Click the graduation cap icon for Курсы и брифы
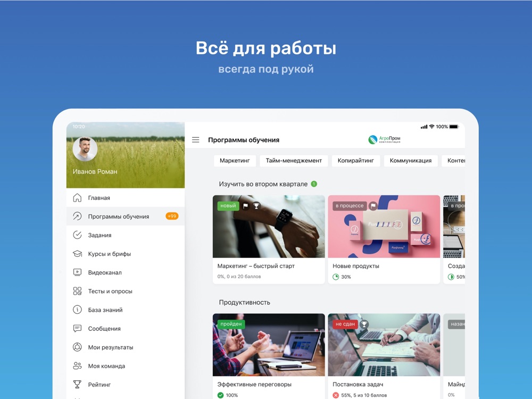Image resolution: width=532 pixels, height=399 pixels. [77, 253]
